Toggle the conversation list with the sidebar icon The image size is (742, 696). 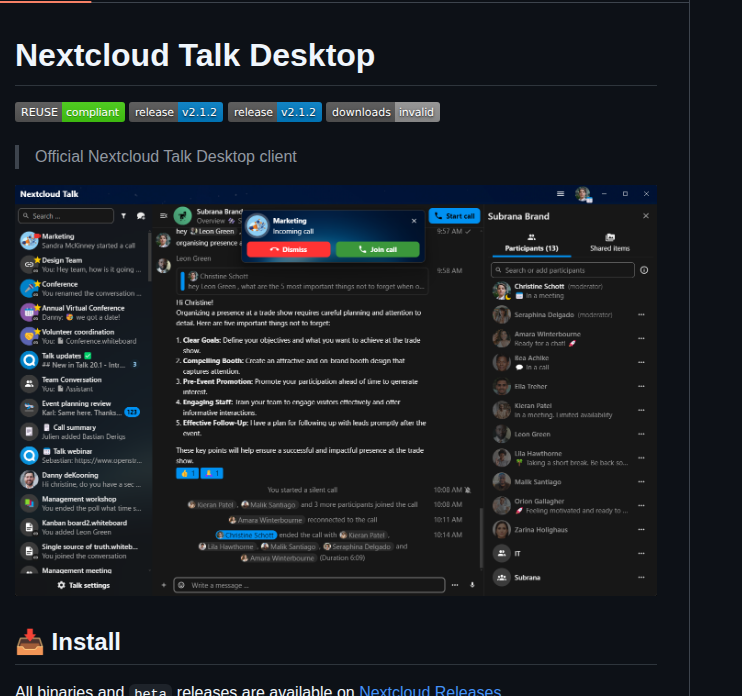click(x=163, y=216)
